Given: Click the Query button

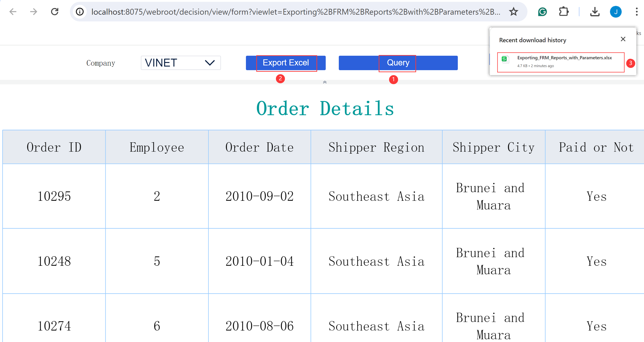Looking at the screenshot, I should coord(397,63).
